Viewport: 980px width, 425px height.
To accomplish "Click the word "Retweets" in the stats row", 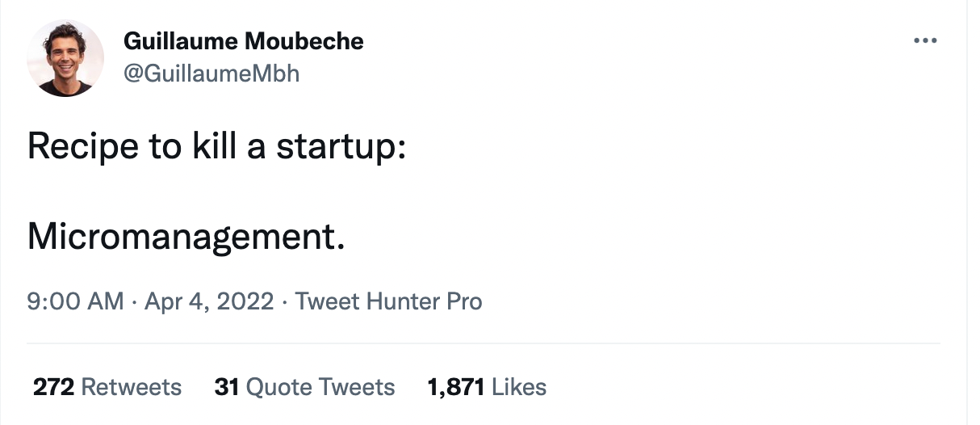I will pyautogui.click(x=132, y=387).
